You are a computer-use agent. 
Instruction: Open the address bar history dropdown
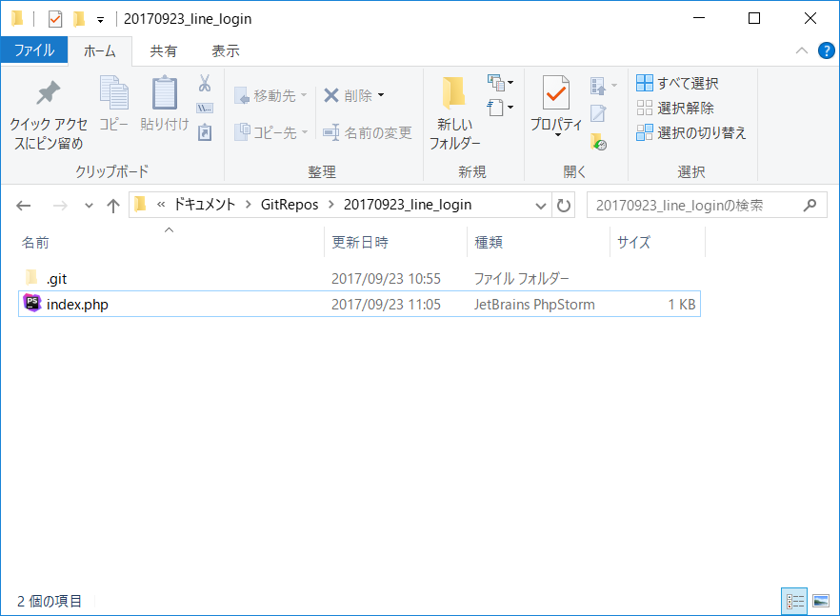[x=541, y=206]
